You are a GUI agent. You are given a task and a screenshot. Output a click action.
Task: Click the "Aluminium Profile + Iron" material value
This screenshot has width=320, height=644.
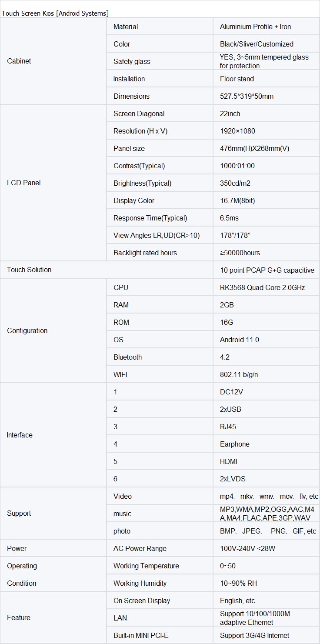(x=255, y=27)
